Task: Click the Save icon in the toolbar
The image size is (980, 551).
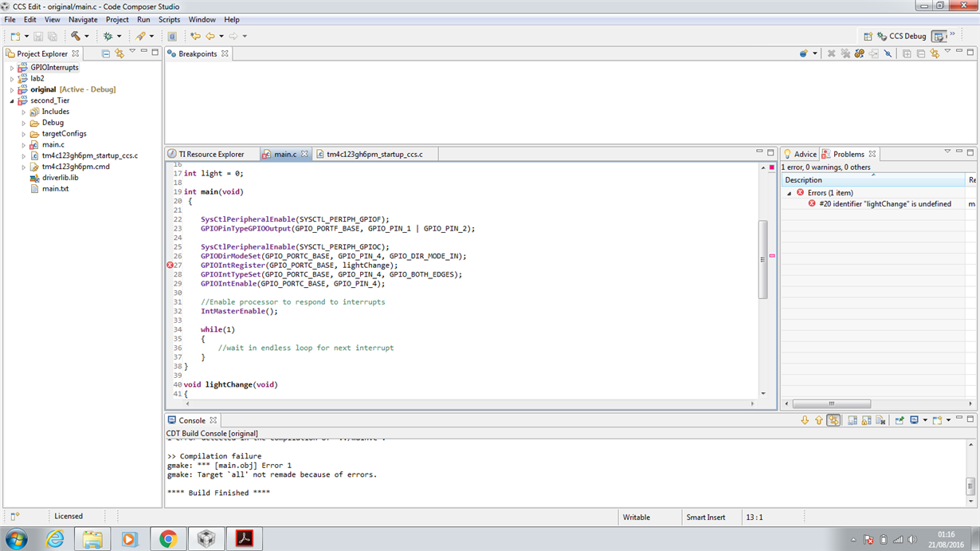Action: tap(37, 36)
